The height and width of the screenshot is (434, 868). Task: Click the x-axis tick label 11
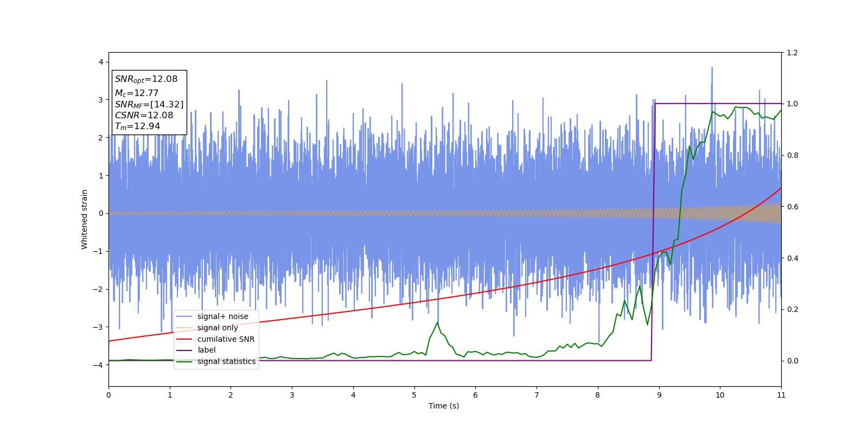coord(781,395)
